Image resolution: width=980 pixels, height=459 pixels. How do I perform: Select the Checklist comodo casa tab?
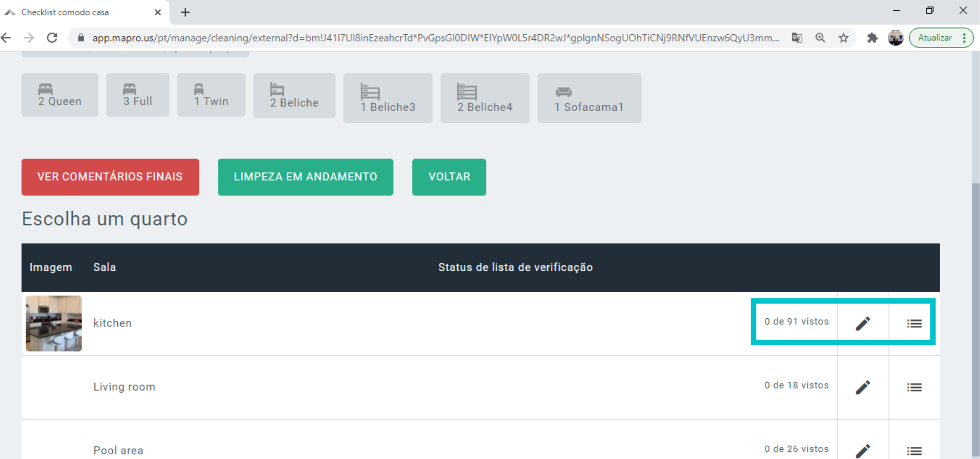click(77, 12)
